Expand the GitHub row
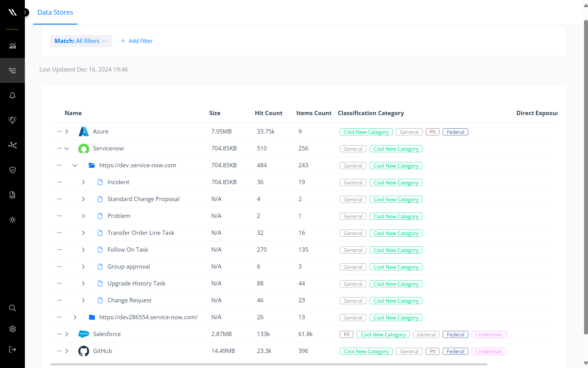The width and height of the screenshot is (588, 368). click(67, 351)
